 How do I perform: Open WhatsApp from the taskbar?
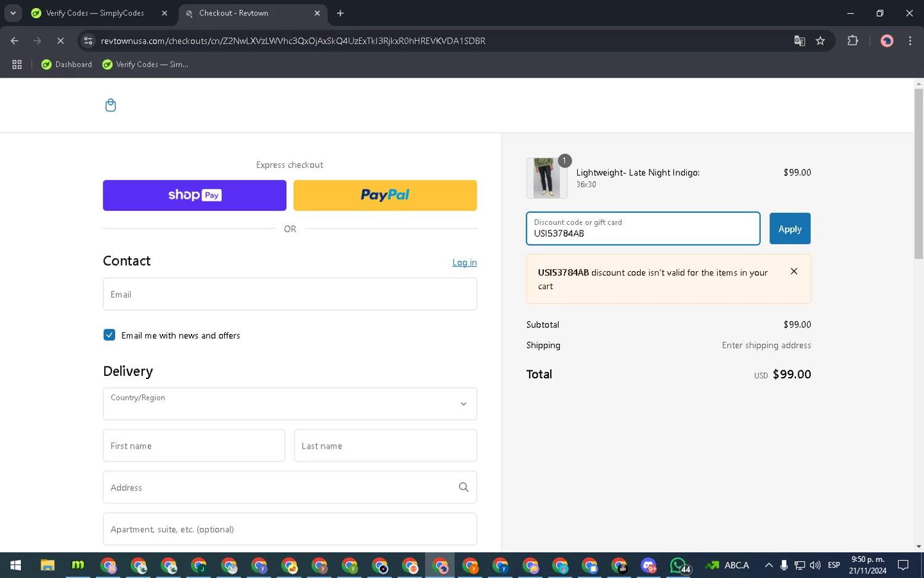tap(679, 565)
